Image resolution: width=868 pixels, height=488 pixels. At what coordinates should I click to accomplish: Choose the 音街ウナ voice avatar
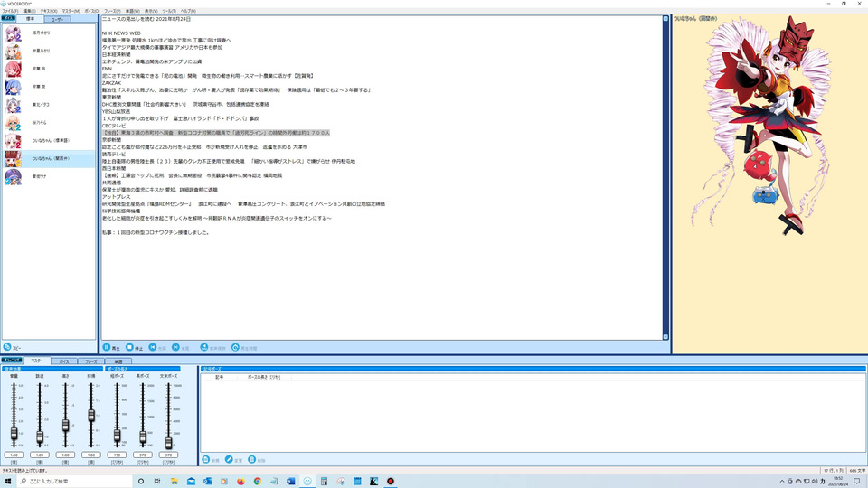(14, 176)
